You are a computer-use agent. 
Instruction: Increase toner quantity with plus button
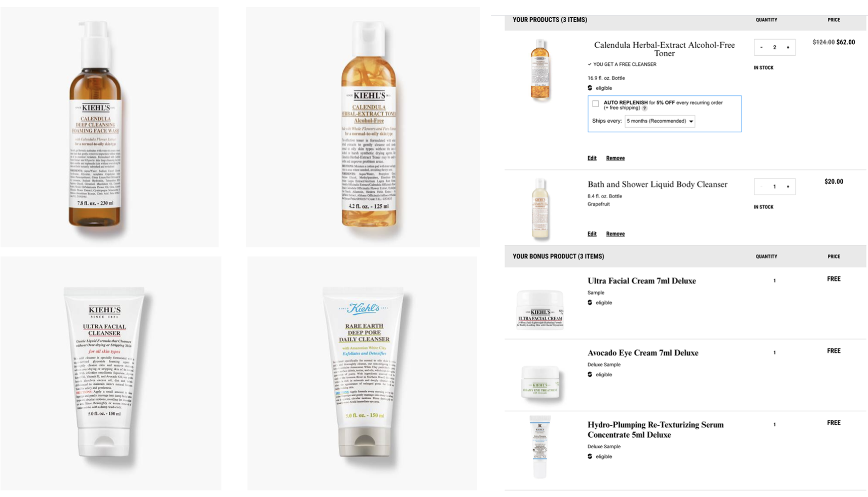[787, 47]
